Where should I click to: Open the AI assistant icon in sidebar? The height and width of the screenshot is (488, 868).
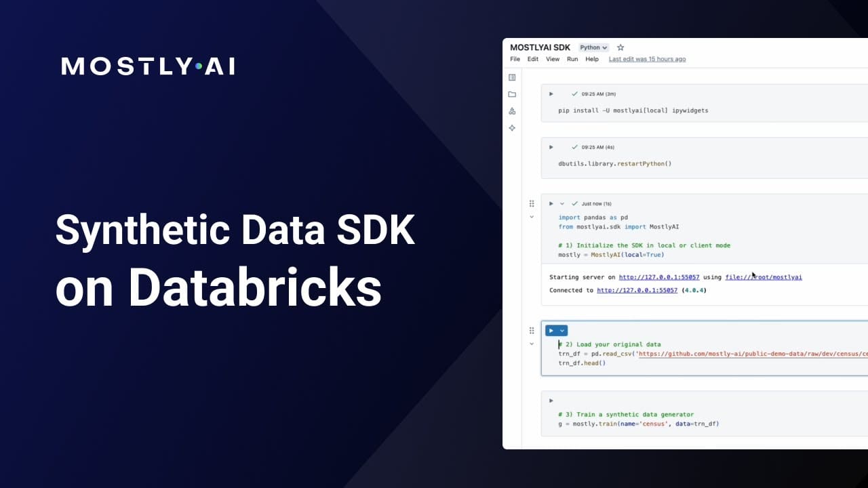[x=511, y=127]
